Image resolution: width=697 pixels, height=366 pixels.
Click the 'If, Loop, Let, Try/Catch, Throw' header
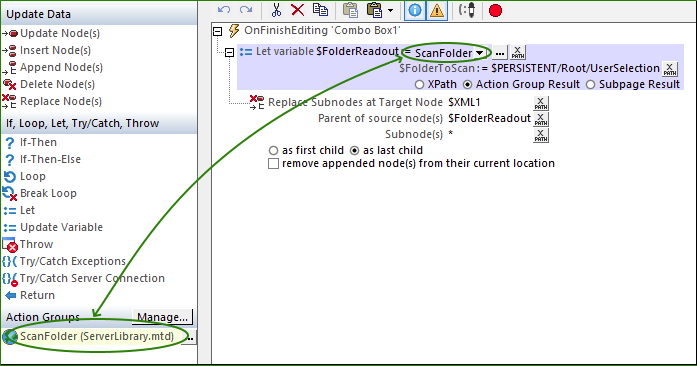point(99,123)
